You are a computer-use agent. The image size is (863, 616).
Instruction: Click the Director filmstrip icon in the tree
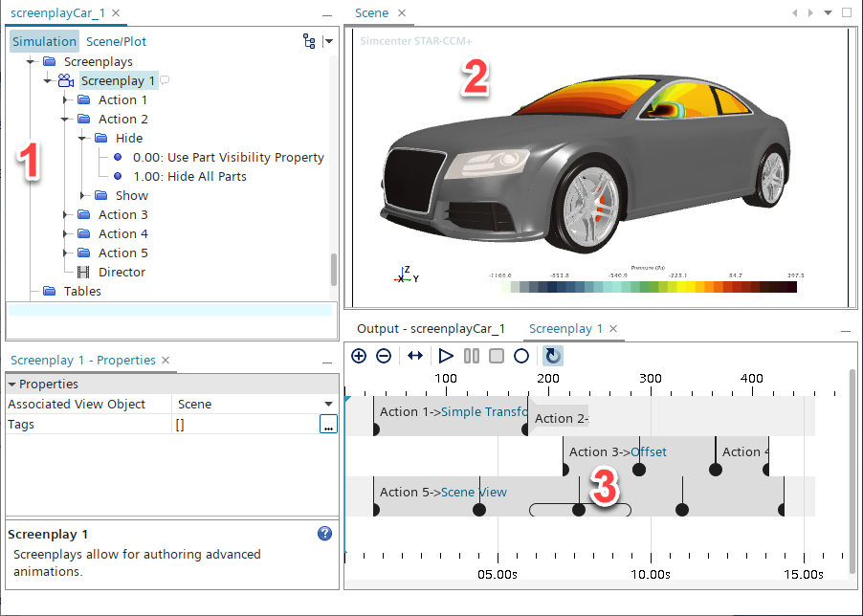tap(81, 272)
